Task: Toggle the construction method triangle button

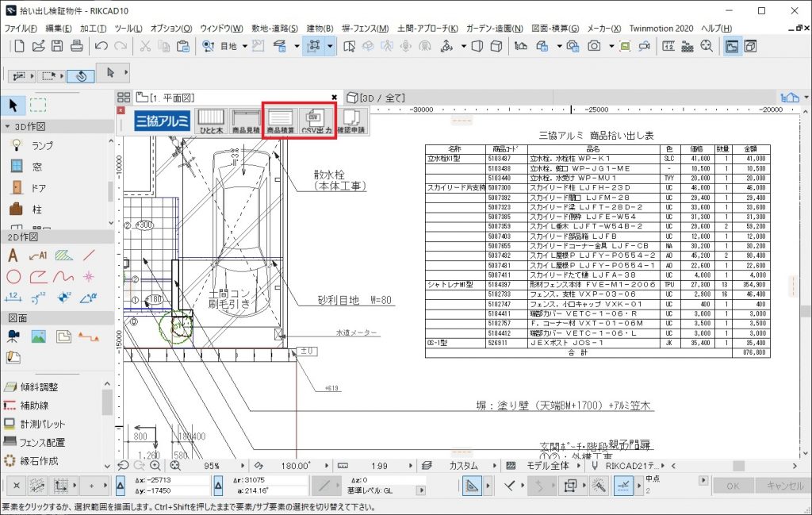Action: [x=472, y=486]
